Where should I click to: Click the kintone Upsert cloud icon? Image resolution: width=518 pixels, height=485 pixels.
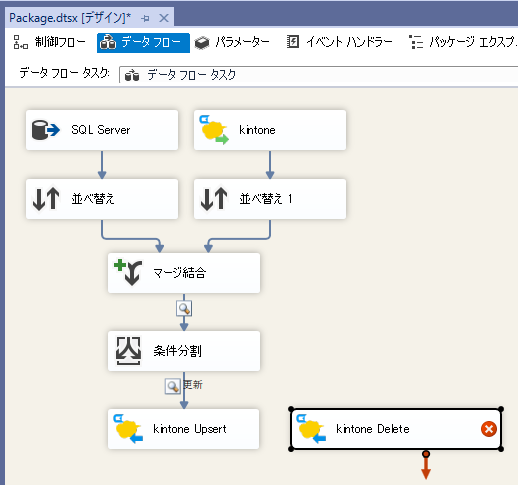[x=128, y=429]
